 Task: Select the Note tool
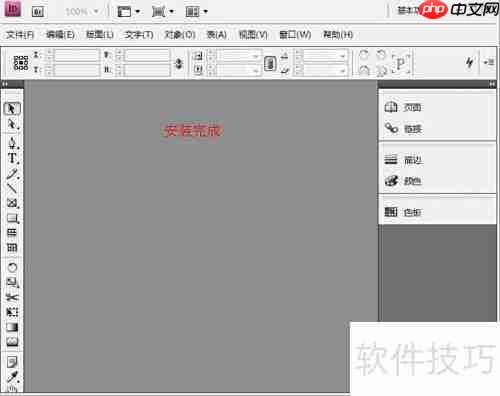coord(12,362)
